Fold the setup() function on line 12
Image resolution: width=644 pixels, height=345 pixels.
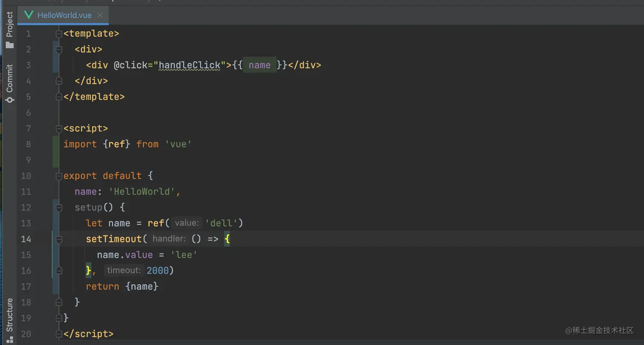59,207
